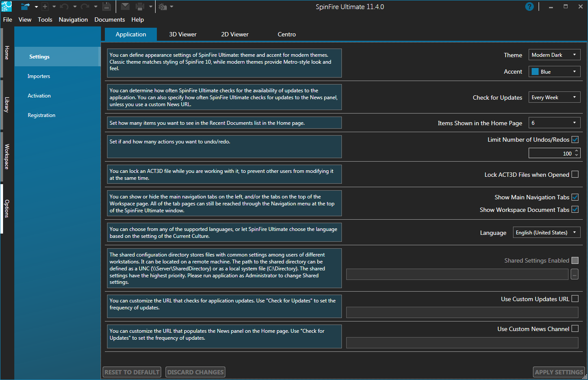Enable Use Custom Updates URL checkbox
Viewport: 588px width, 380px height.
(x=575, y=299)
